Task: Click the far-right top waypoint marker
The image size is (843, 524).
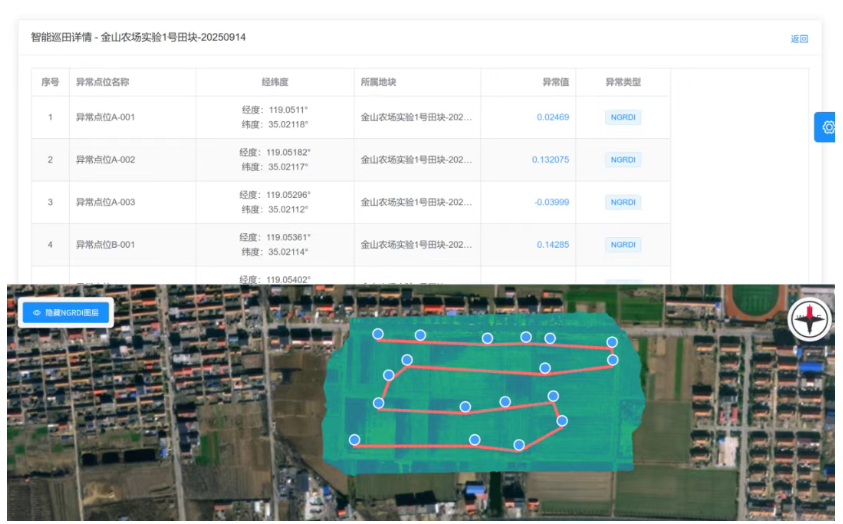Action: [x=612, y=343]
